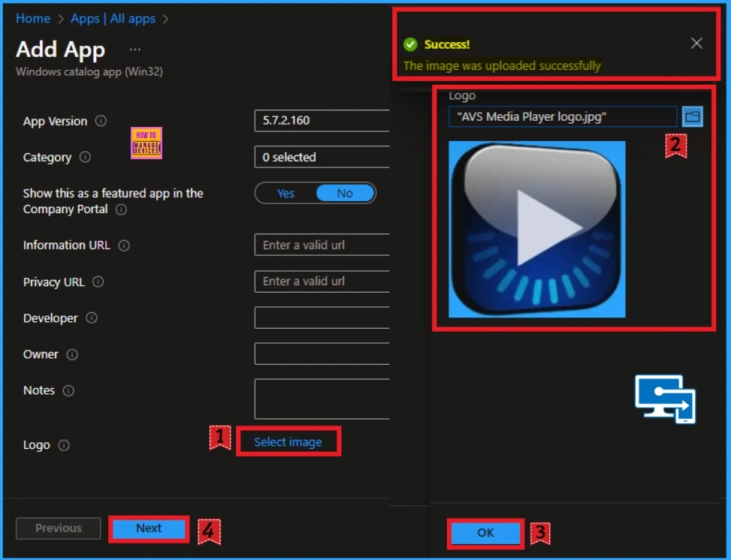Focus the Information URL field
The image size is (731, 560).
coord(322,245)
